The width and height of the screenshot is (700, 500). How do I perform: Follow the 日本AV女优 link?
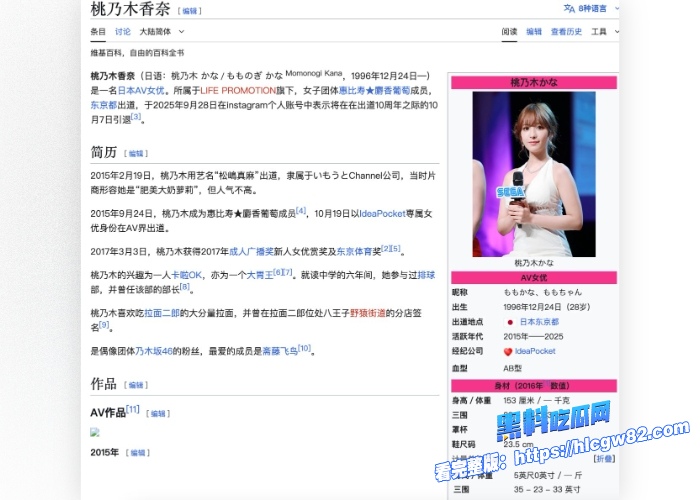click(x=141, y=91)
